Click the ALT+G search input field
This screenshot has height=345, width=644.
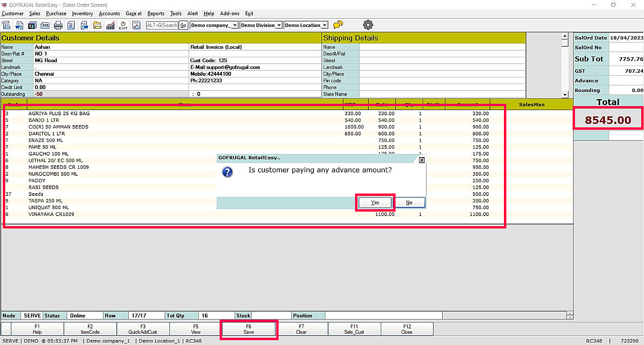pos(162,25)
